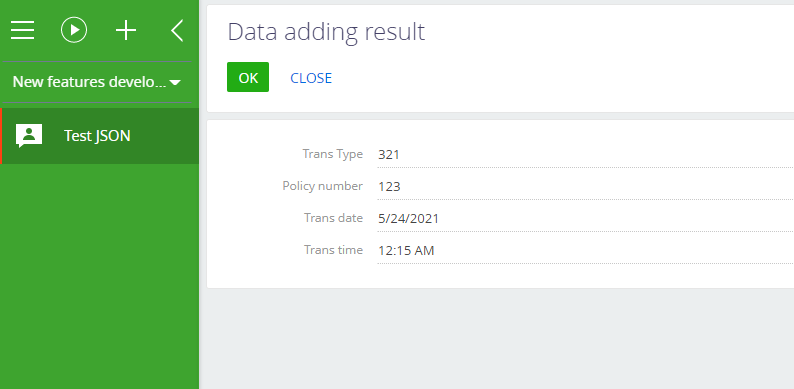Click the Trans date field 5/24/2021
Viewport: 794px width, 389px height.
pyautogui.click(x=585, y=218)
